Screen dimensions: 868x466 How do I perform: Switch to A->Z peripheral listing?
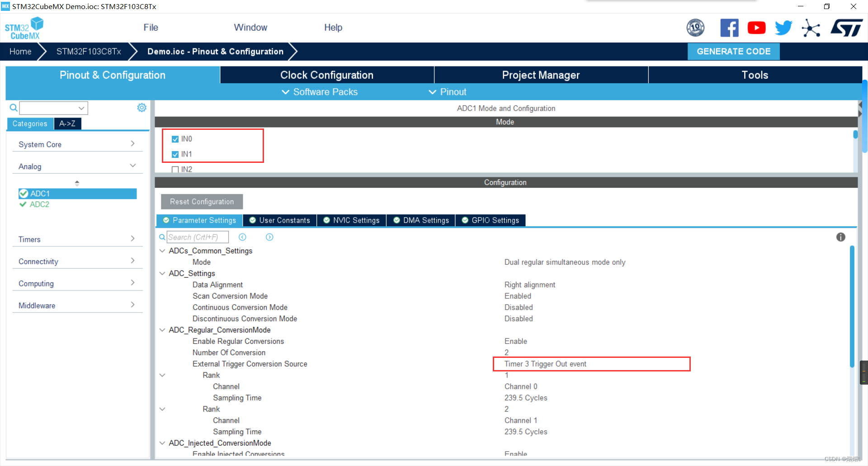[67, 124]
